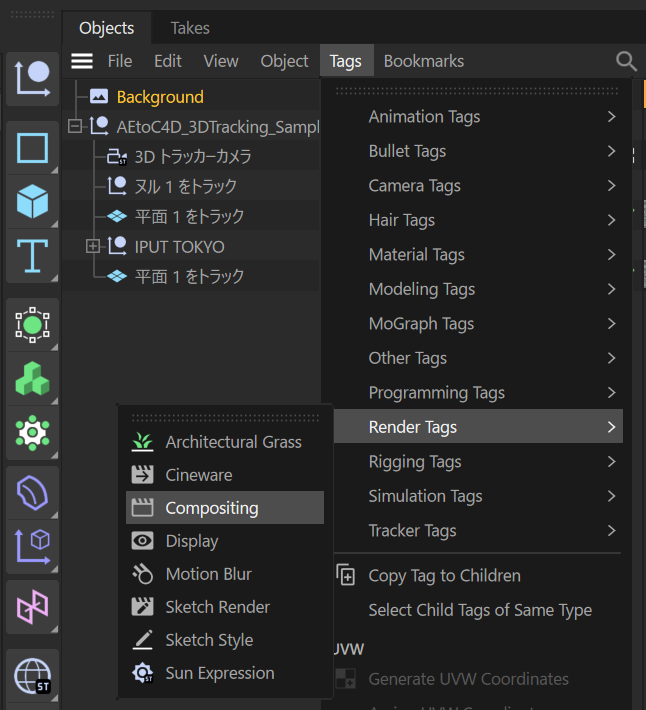The image size is (646, 710).
Task: Choose the Display tag with eye icon
Action: point(192,541)
